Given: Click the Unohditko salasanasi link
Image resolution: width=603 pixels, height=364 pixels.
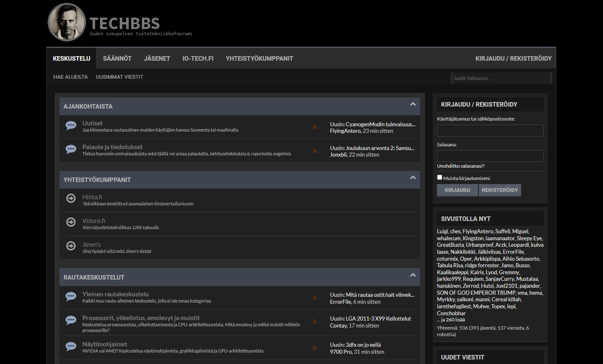Looking at the screenshot, I should [x=461, y=166].
